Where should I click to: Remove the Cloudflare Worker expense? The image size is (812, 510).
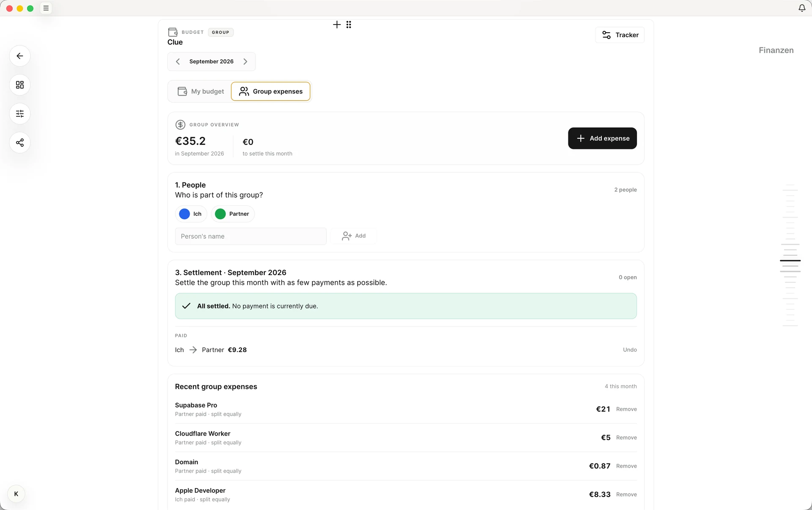626,438
